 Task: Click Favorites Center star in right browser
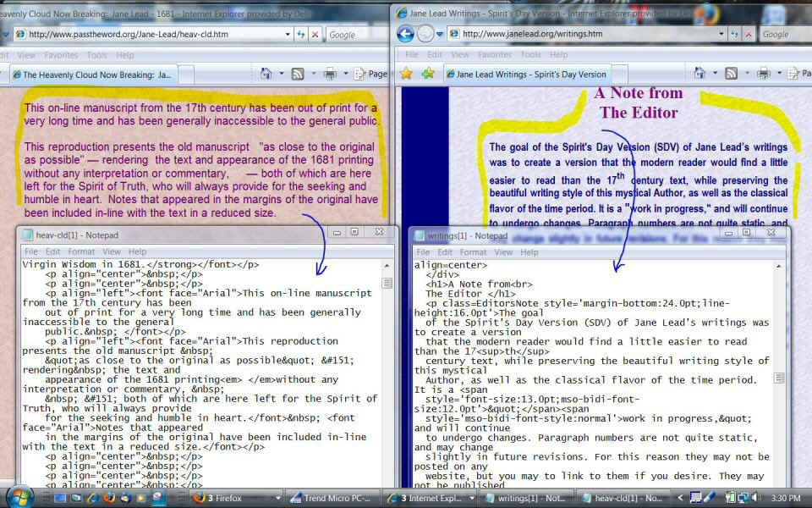pos(407,75)
